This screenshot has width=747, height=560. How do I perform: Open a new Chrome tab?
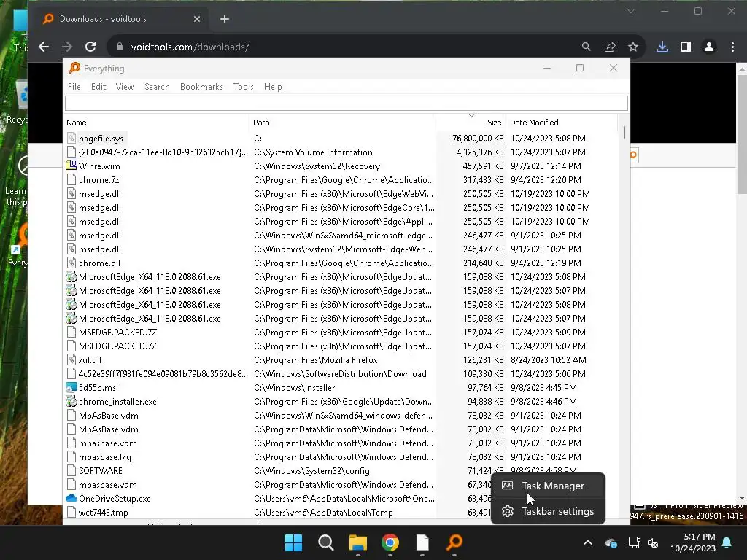coord(225,19)
